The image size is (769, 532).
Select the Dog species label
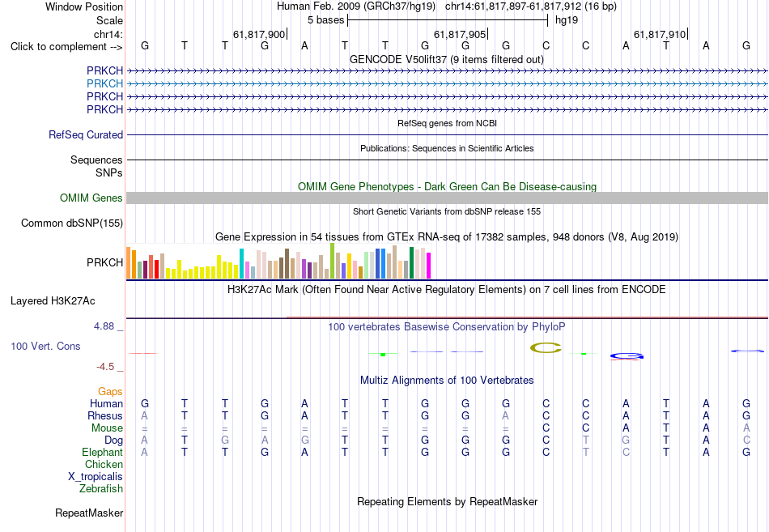(x=113, y=440)
